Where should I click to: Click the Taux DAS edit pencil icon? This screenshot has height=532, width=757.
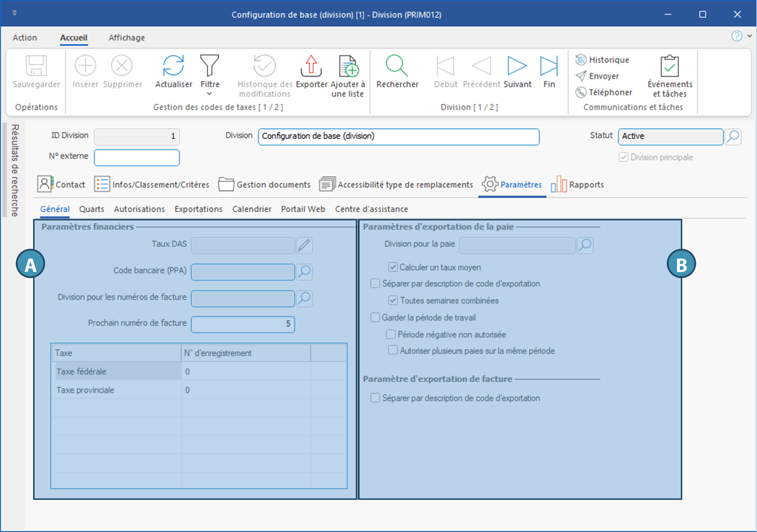304,245
